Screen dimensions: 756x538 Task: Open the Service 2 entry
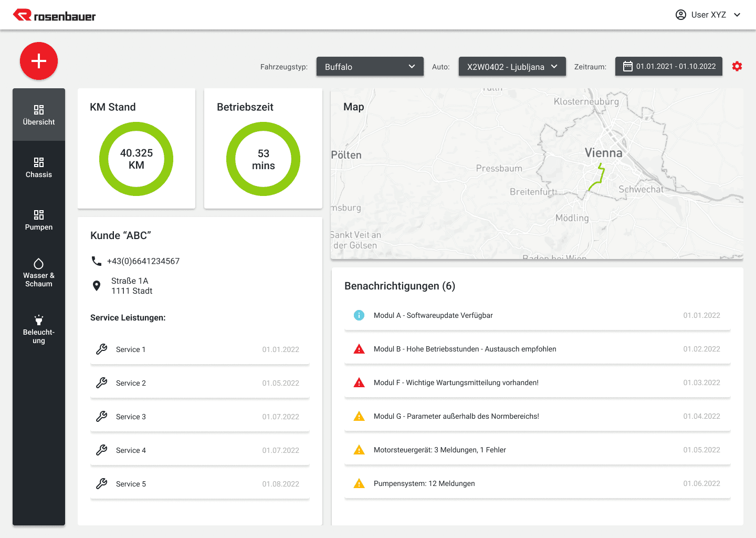200,383
